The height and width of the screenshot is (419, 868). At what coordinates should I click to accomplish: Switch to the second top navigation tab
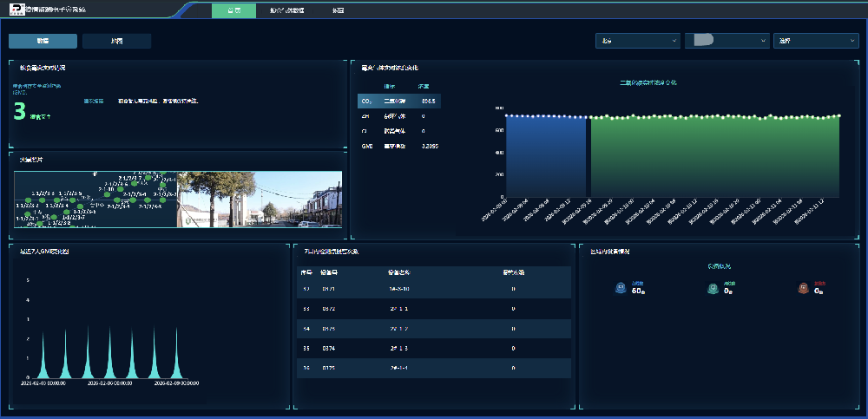coord(286,10)
